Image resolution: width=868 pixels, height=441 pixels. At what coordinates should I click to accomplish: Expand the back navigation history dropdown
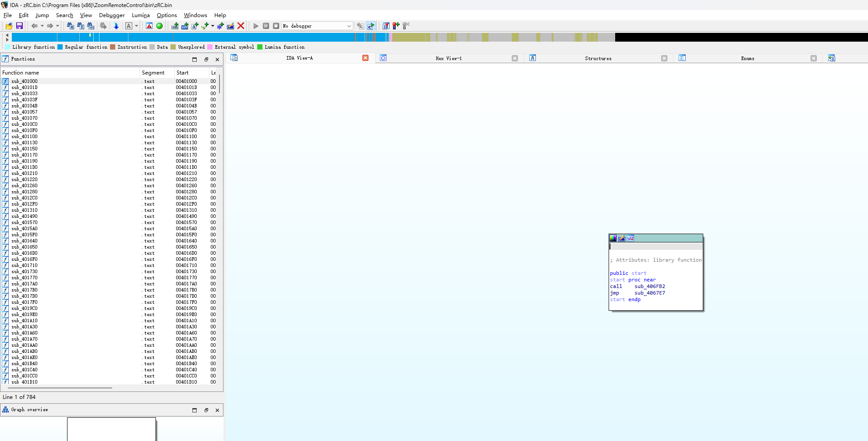click(42, 26)
